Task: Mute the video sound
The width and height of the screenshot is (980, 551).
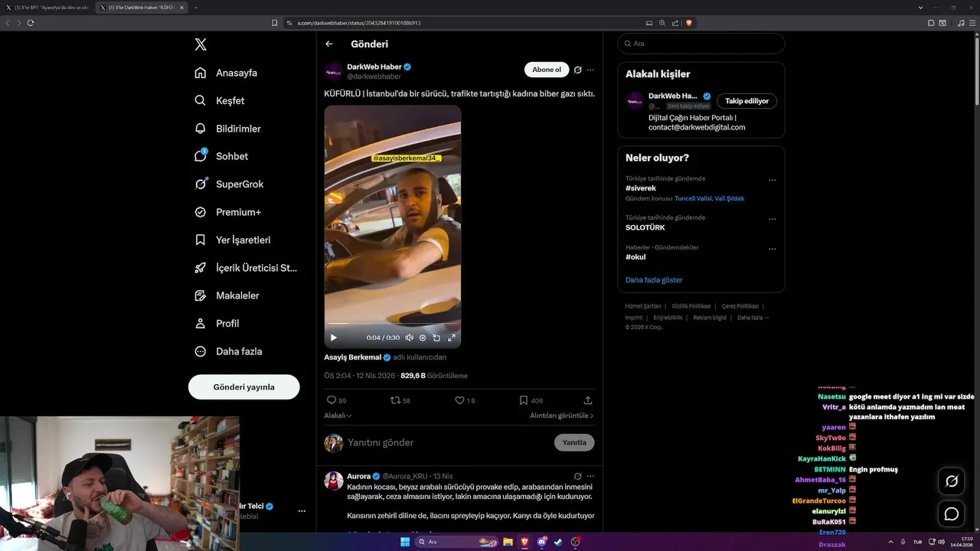Action: [409, 337]
